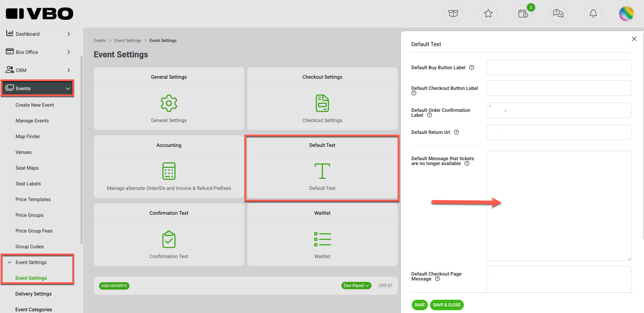The height and width of the screenshot is (313, 644).
Task: Open the Dev Panel dropdown
Action: click(x=356, y=286)
